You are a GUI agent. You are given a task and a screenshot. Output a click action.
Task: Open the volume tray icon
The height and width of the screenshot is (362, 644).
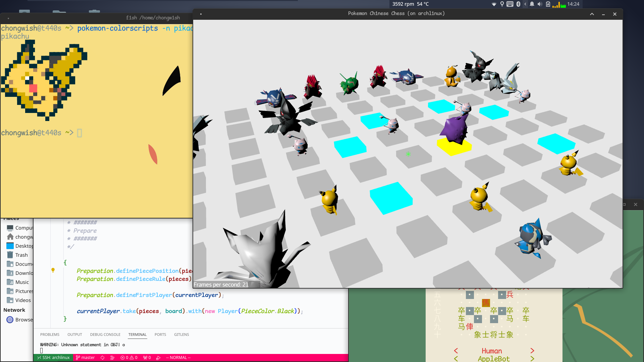tap(540, 4)
